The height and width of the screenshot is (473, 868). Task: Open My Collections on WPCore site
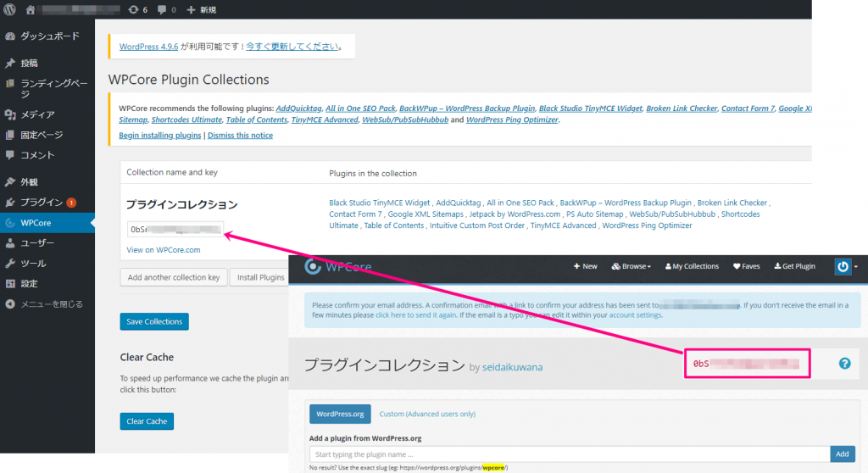coord(692,266)
